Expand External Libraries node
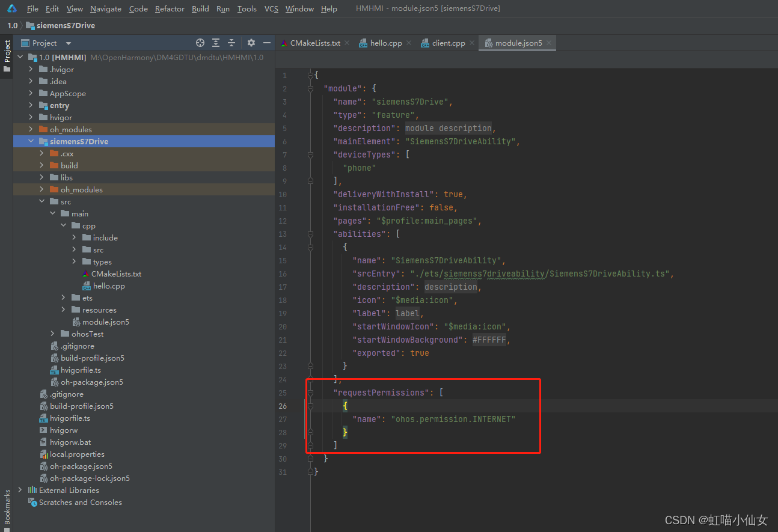778x532 pixels. click(x=20, y=490)
